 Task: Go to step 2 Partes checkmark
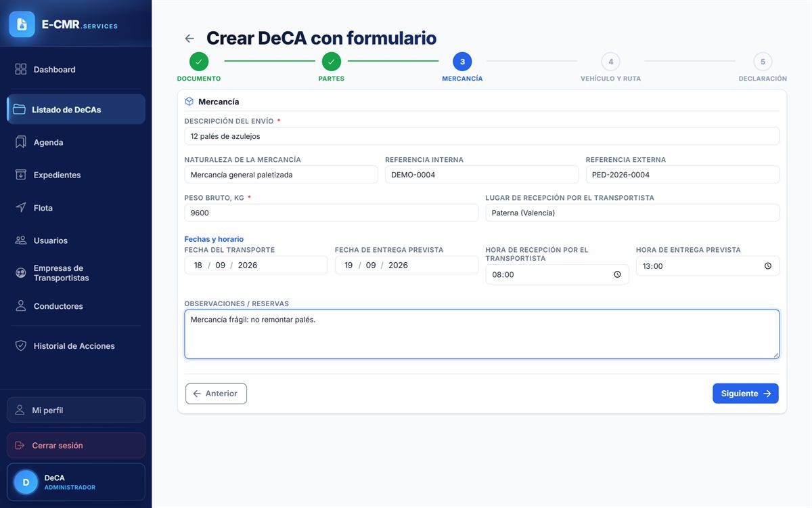(331, 62)
